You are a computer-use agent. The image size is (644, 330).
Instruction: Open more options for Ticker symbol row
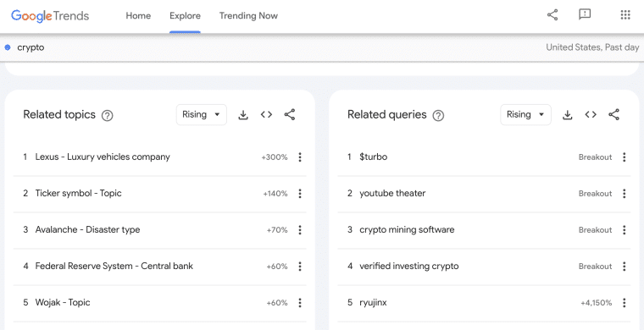point(300,194)
